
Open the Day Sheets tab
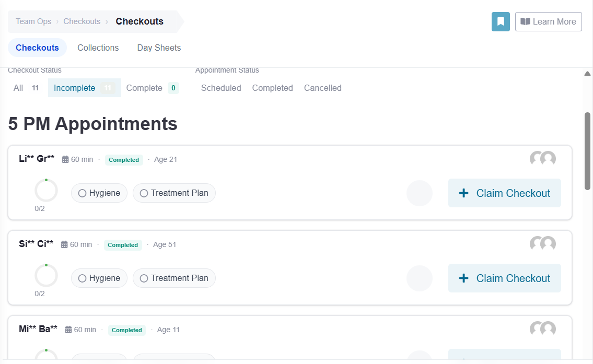(x=159, y=48)
